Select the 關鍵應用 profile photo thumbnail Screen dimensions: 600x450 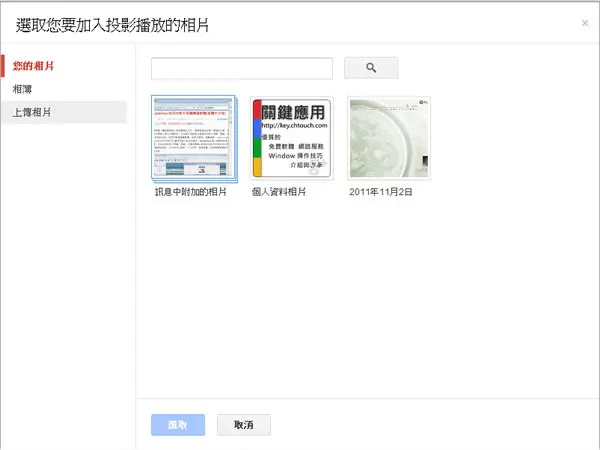click(292, 138)
